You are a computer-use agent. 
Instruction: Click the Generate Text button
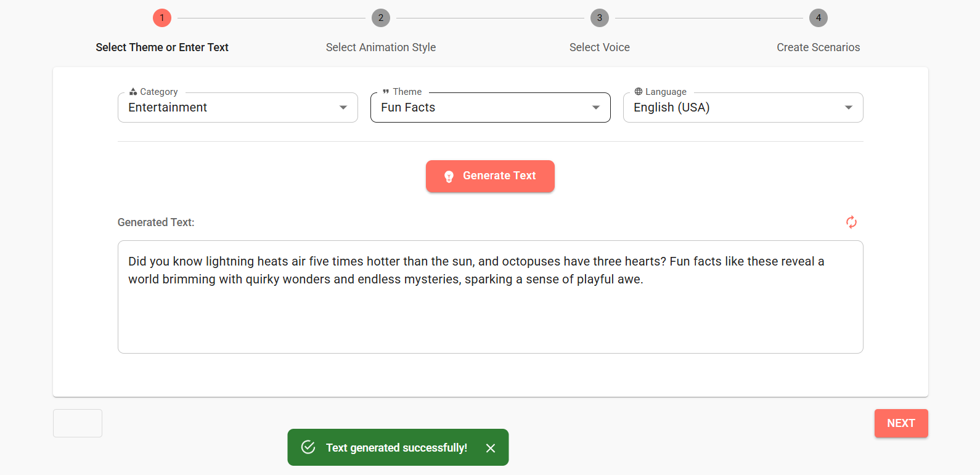[490, 176]
